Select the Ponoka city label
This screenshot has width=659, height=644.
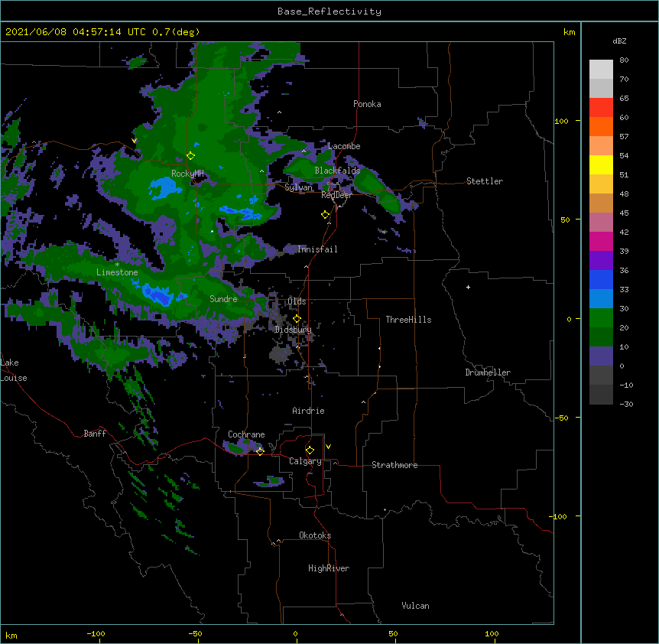(367, 104)
